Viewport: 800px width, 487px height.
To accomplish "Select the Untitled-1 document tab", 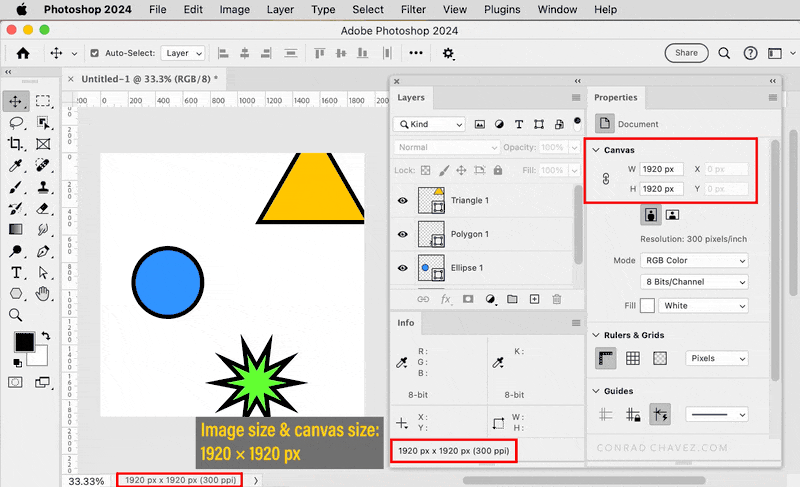I will (149, 79).
